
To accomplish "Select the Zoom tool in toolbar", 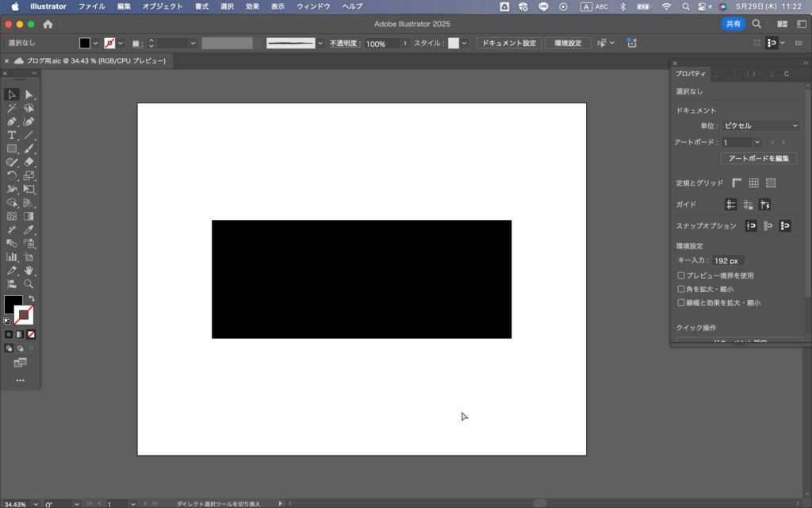I will 29,283.
